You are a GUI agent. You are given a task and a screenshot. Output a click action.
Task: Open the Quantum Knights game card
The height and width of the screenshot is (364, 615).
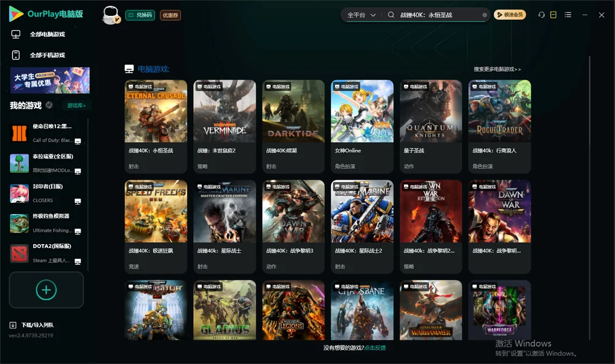(430, 126)
